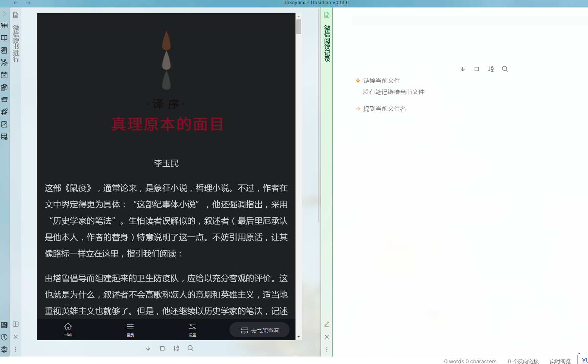Image resolution: width=588 pixels, height=364 pixels.
Task: Click the reader scrollbar down arrow
Action: [x=298, y=337]
